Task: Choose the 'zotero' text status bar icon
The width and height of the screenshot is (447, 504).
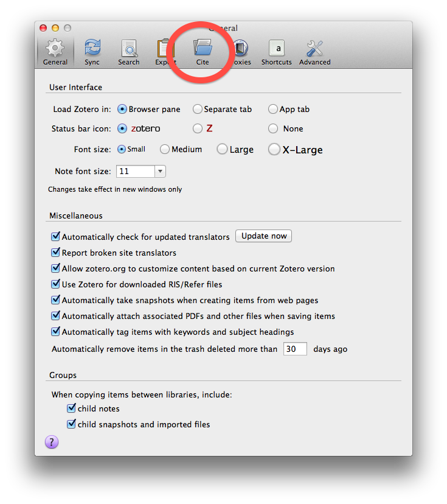Action: (122, 128)
